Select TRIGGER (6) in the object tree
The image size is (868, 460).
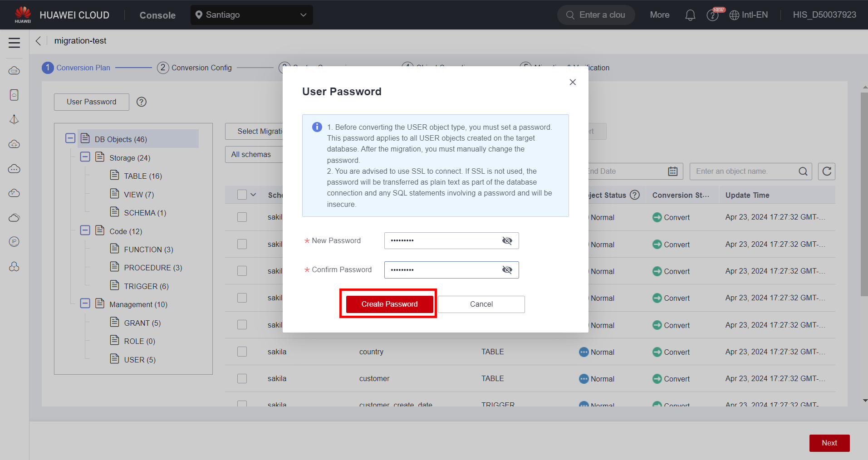tap(146, 286)
